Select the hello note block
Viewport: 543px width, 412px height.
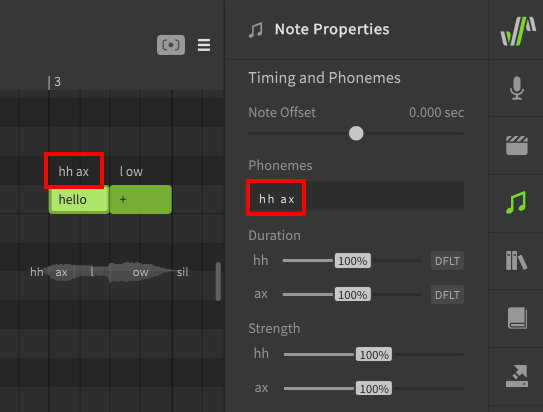(x=79, y=199)
